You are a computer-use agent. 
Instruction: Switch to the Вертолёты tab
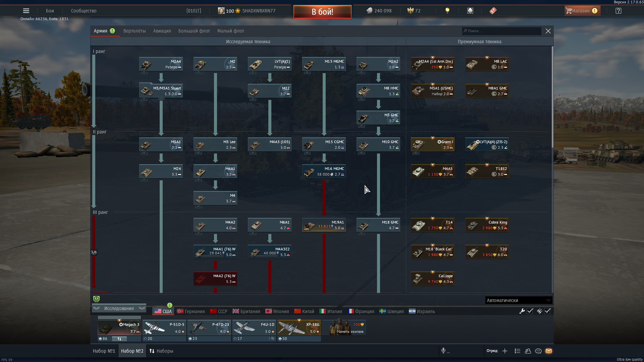[x=135, y=31]
